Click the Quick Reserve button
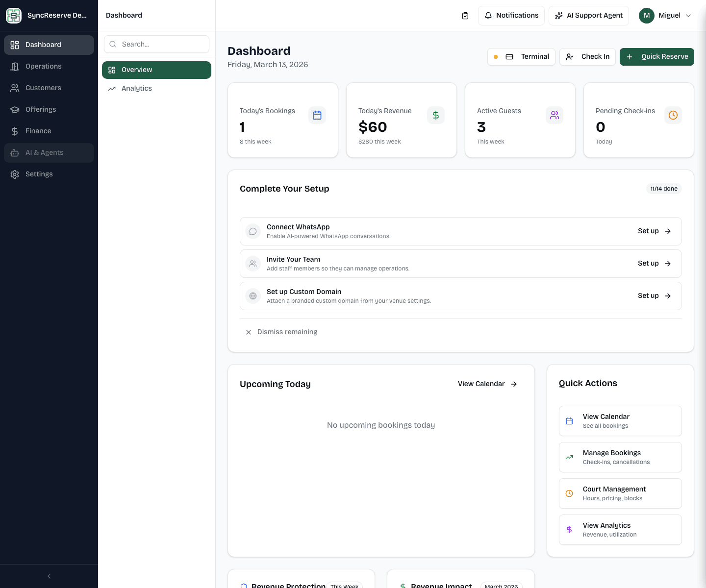The width and height of the screenshot is (706, 588). (656, 57)
